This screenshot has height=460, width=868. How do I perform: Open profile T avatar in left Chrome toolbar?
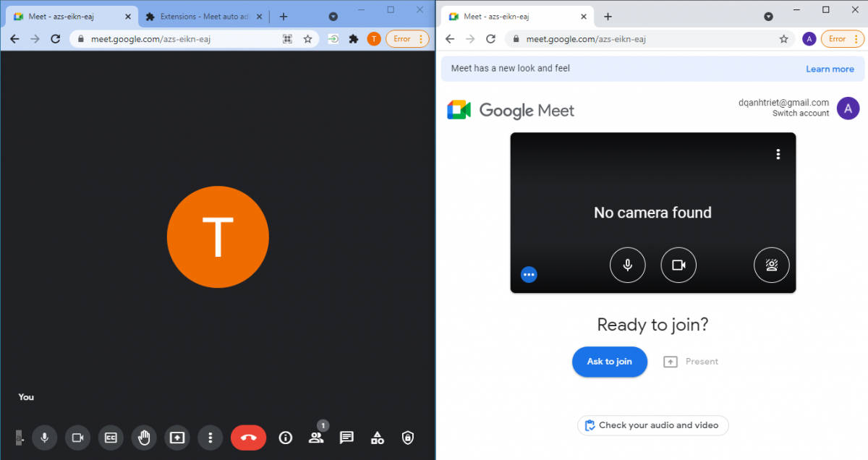373,39
